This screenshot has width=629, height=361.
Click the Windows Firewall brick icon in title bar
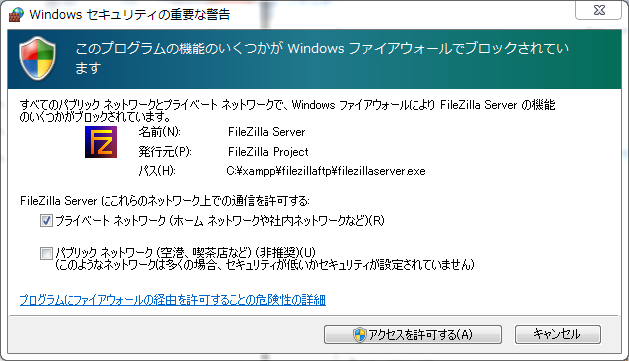tap(16, 14)
